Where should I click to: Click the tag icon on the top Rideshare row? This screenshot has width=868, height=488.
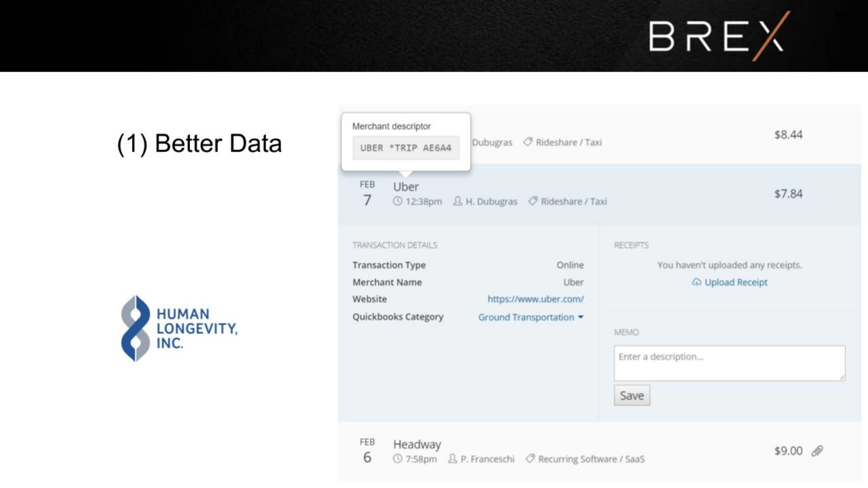click(528, 142)
